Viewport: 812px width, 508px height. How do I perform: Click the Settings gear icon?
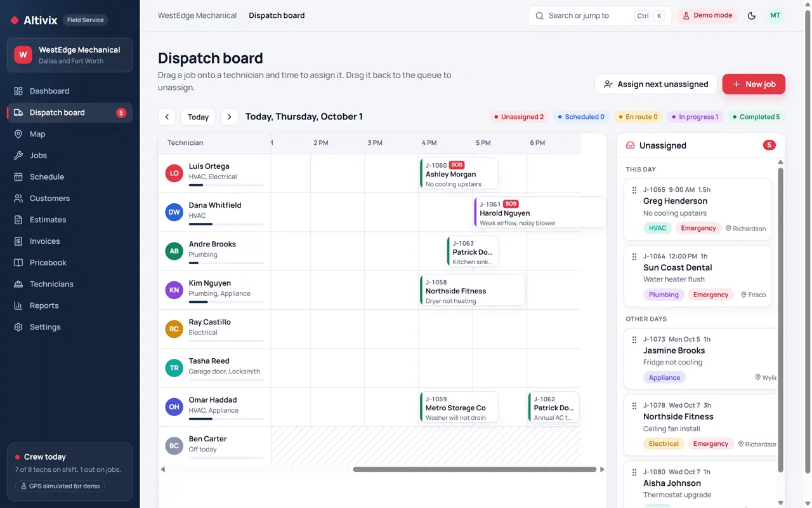(x=18, y=327)
